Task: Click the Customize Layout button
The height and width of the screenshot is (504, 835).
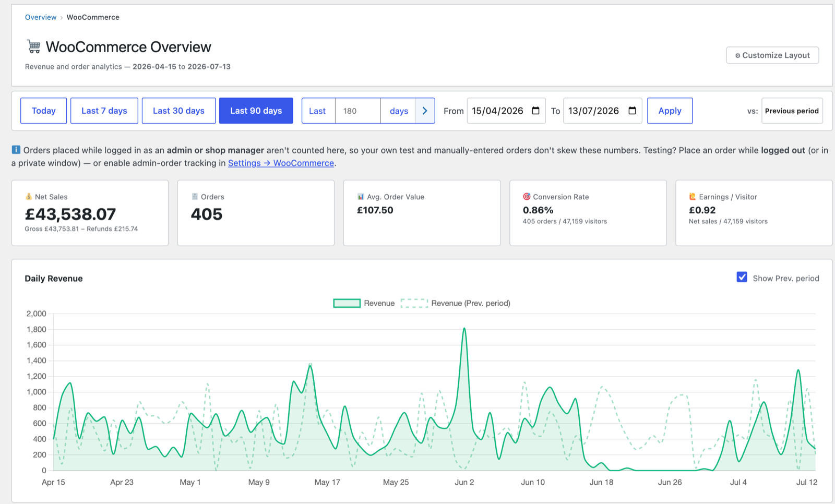Action: point(772,55)
